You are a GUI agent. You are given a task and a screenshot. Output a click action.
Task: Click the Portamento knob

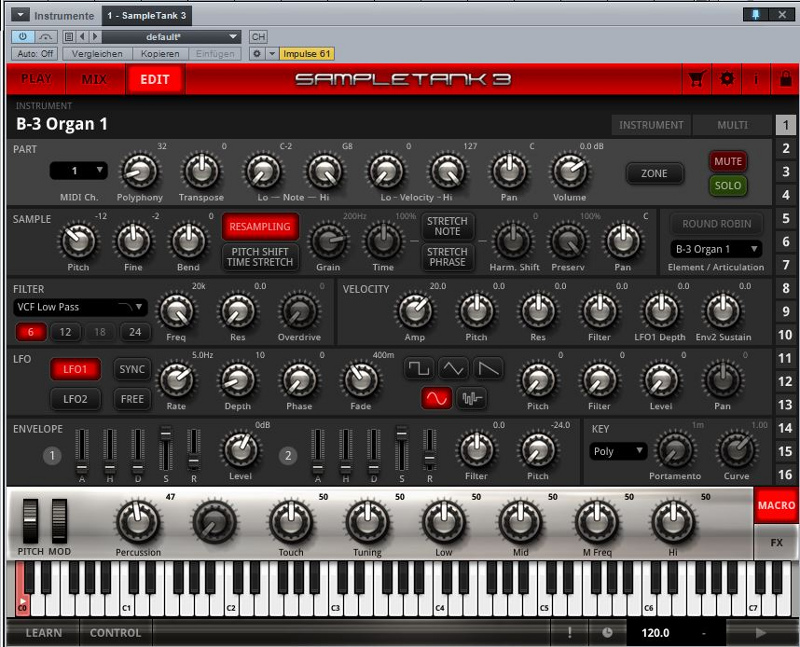[675, 451]
